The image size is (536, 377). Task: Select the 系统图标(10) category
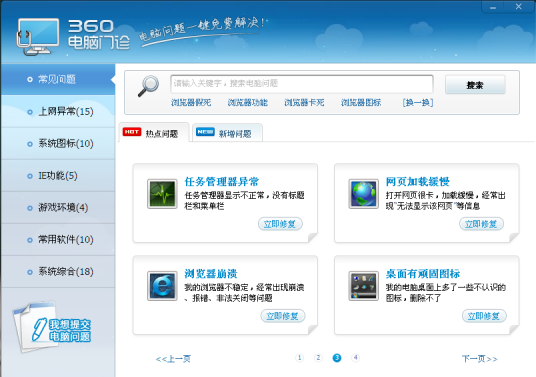click(x=58, y=143)
